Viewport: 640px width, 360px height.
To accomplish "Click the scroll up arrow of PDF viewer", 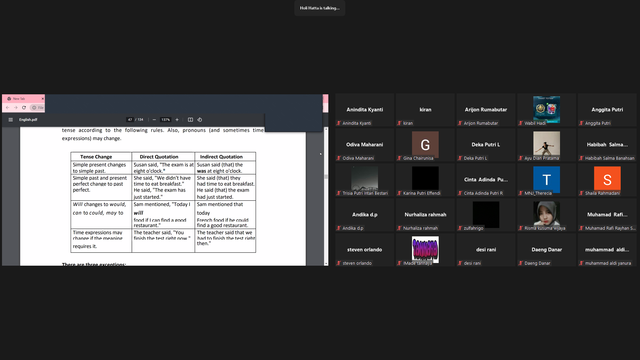I will coord(326,129).
